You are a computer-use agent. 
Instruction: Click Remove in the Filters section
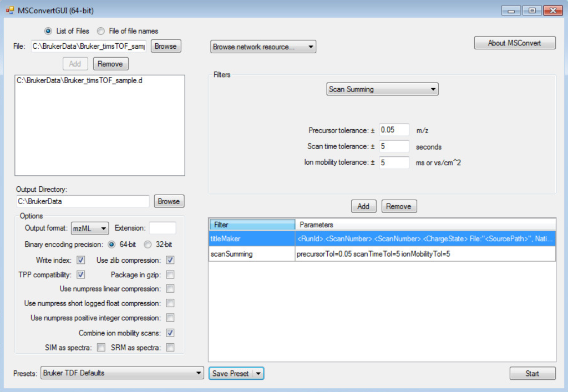[x=399, y=206]
